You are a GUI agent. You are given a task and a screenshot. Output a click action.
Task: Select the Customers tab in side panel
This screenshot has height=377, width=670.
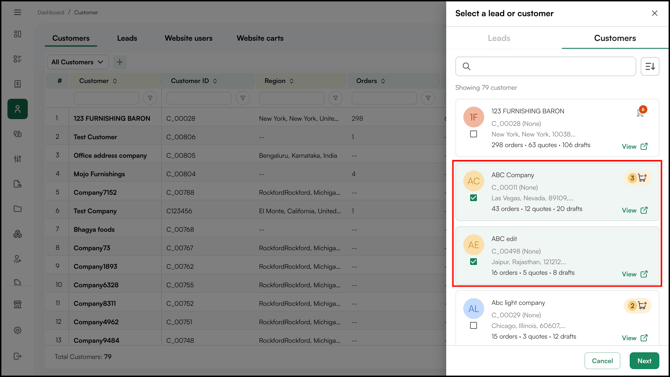point(615,38)
